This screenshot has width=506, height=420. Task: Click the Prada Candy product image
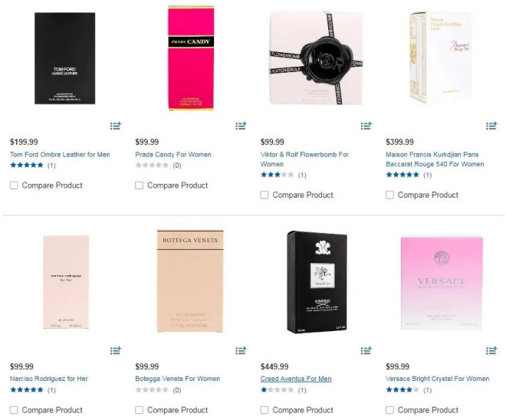191,58
